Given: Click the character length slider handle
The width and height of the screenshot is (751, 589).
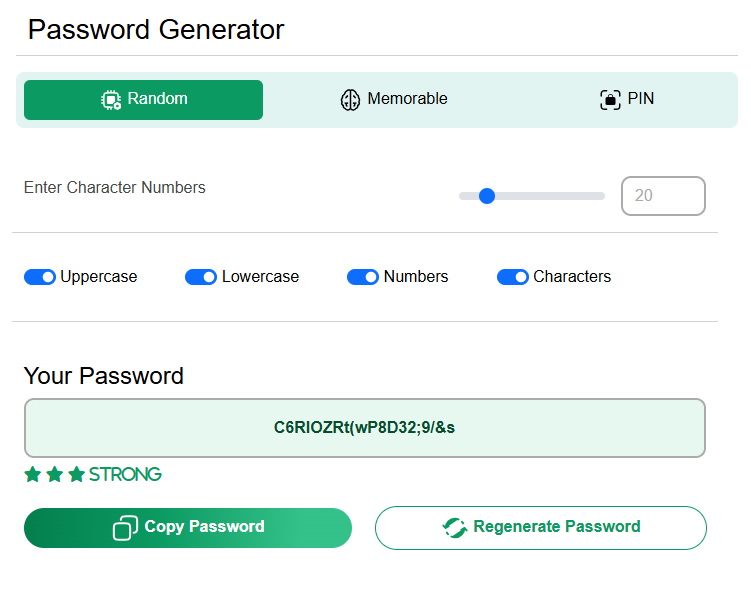Looking at the screenshot, I should 487,196.
